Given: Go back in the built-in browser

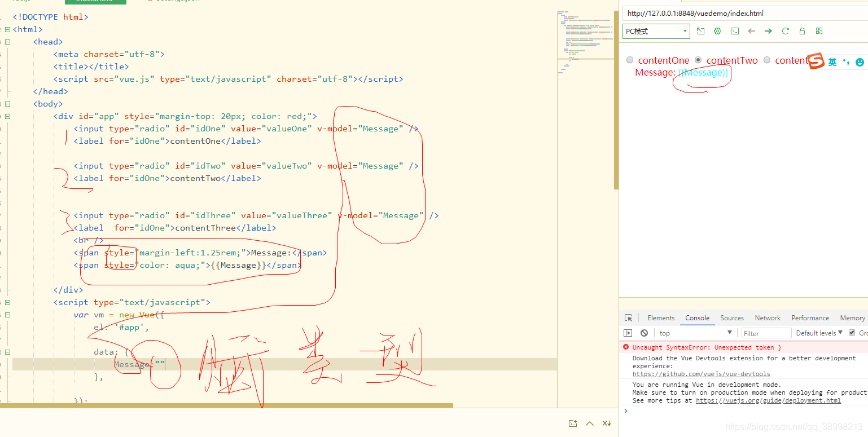Looking at the screenshot, I should coord(751,31).
